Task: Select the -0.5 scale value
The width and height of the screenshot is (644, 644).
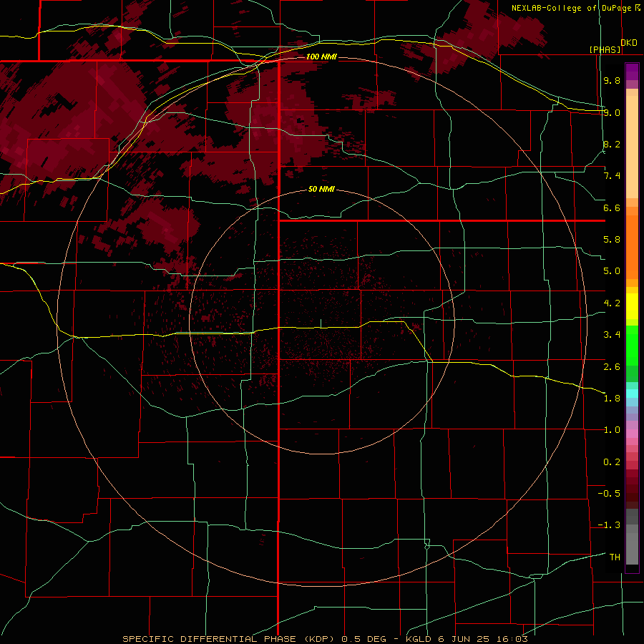Action: [609, 494]
